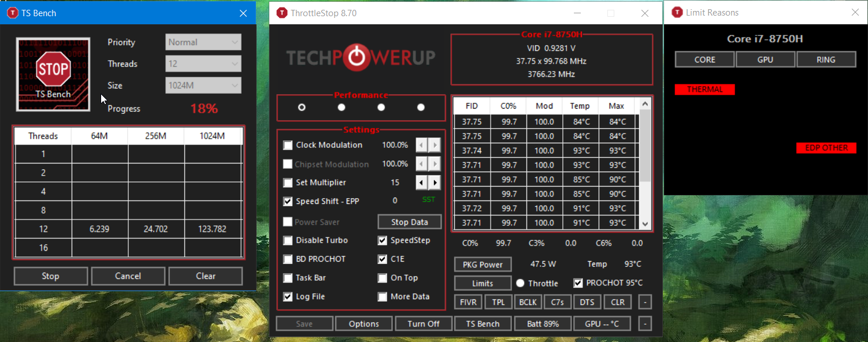Viewport: 868px width, 342px height.
Task: Uncheck Log File option
Action: [x=288, y=297]
